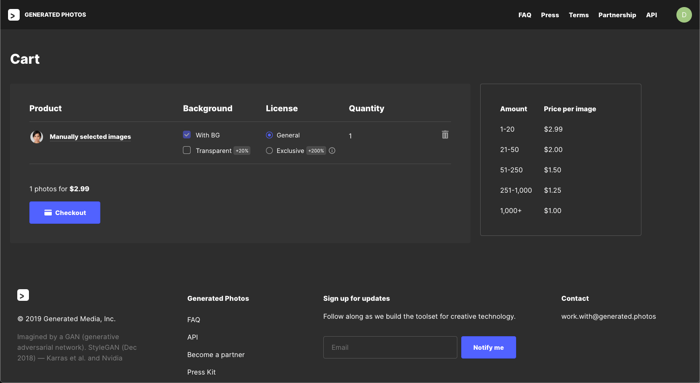Open API in the top navigation
This screenshot has width=700, height=383.
pyautogui.click(x=651, y=15)
